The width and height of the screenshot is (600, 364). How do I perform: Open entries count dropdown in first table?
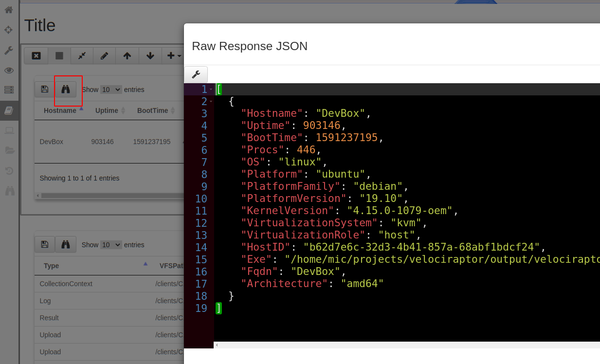pyautogui.click(x=111, y=90)
